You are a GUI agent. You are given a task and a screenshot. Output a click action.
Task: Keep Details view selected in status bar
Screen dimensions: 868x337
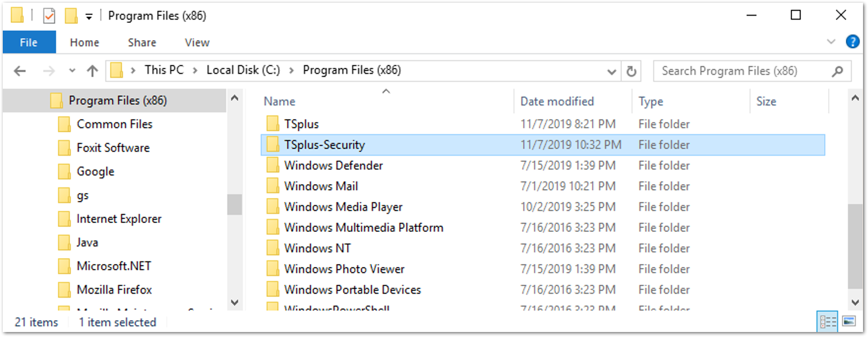pyautogui.click(x=827, y=321)
